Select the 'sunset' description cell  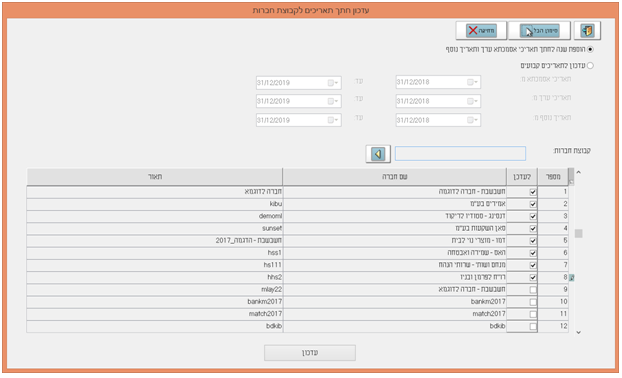tap(155, 228)
